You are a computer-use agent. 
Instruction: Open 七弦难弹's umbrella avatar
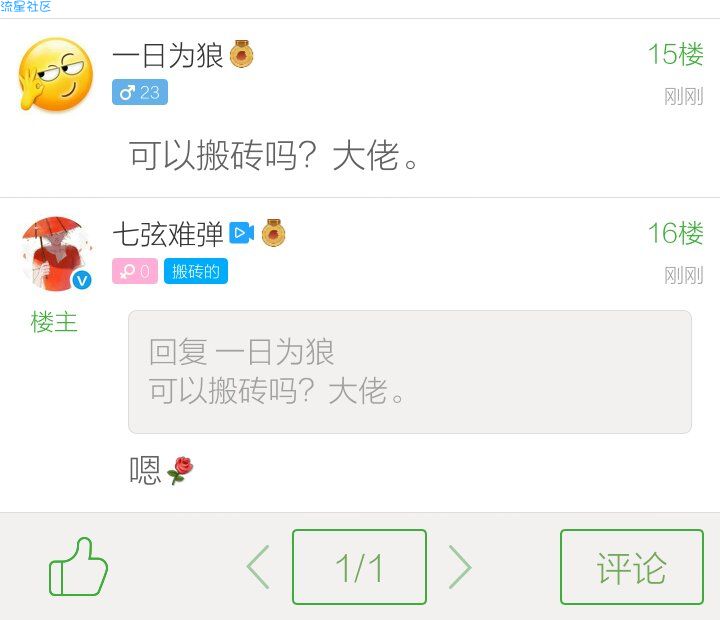pyautogui.click(x=56, y=254)
